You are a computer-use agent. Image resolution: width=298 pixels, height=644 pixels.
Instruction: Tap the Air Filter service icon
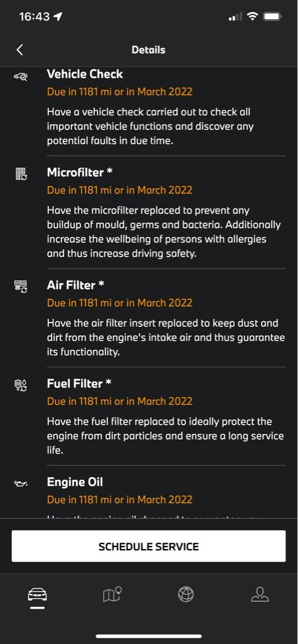tap(21, 286)
